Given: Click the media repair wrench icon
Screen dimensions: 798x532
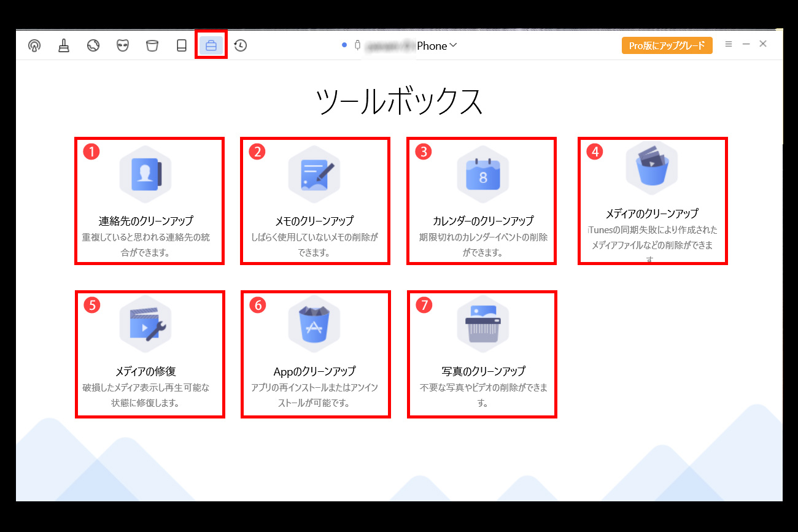Looking at the screenshot, I should pos(145,323).
